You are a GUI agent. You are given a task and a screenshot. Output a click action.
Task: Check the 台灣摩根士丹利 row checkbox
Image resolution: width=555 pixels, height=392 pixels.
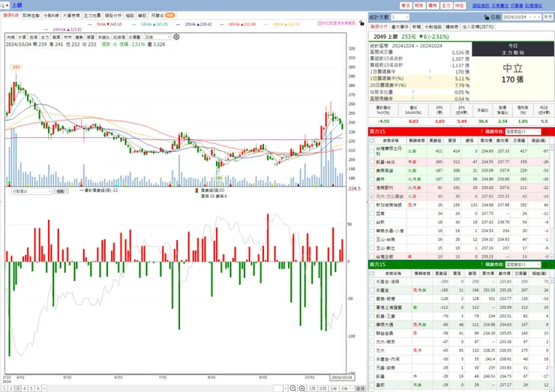pyautogui.click(x=372, y=151)
